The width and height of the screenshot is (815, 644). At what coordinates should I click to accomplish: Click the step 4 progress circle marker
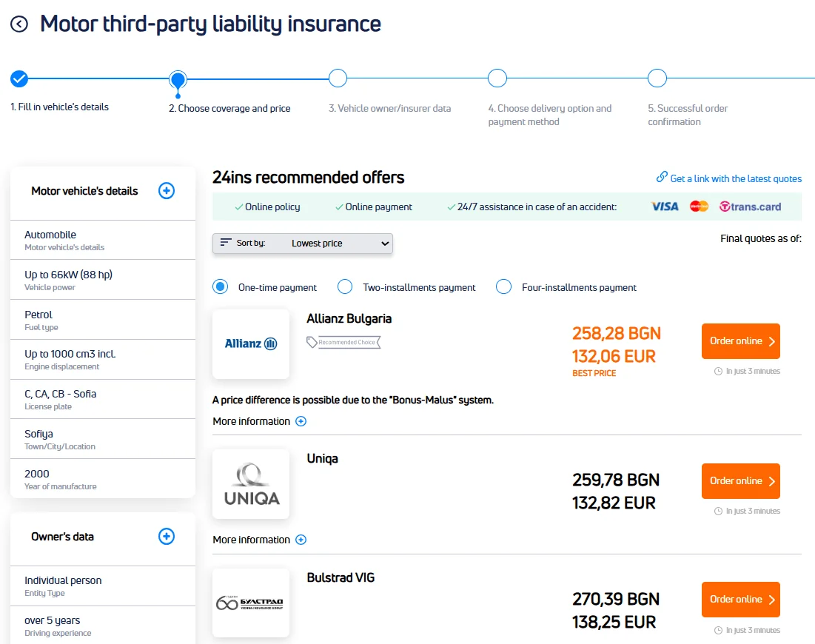pos(497,78)
